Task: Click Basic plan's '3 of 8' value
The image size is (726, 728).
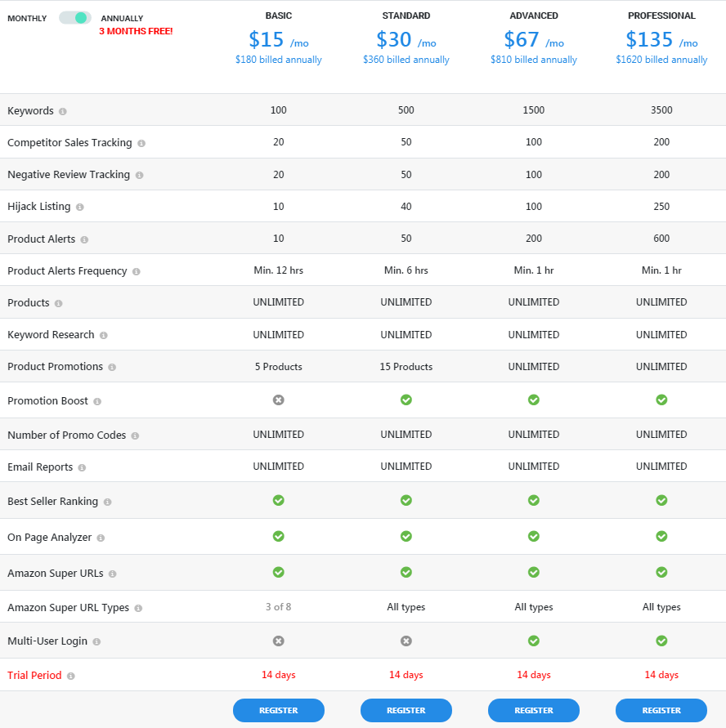Action: tap(279, 607)
